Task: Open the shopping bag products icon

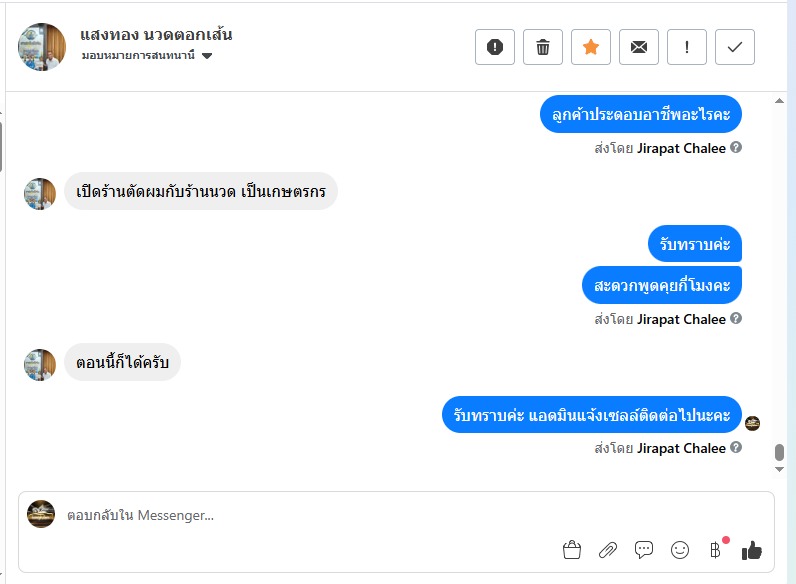Action: (x=572, y=549)
